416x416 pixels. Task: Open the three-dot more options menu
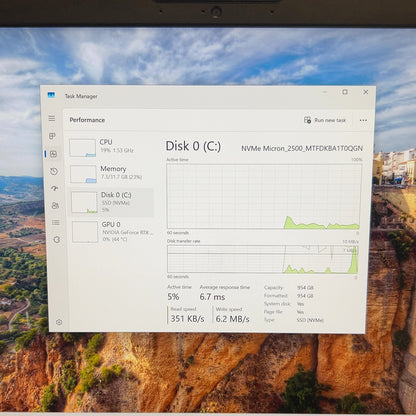363,120
